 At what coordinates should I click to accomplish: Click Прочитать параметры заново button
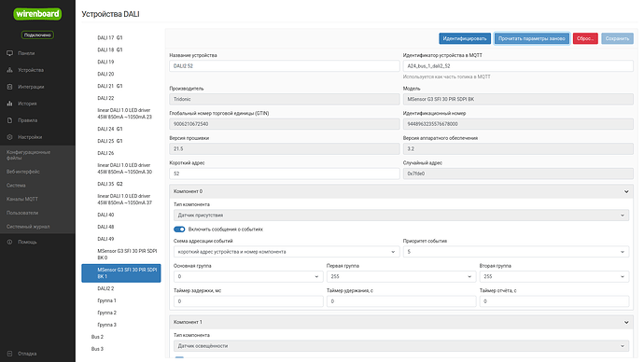tap(531, 38)
